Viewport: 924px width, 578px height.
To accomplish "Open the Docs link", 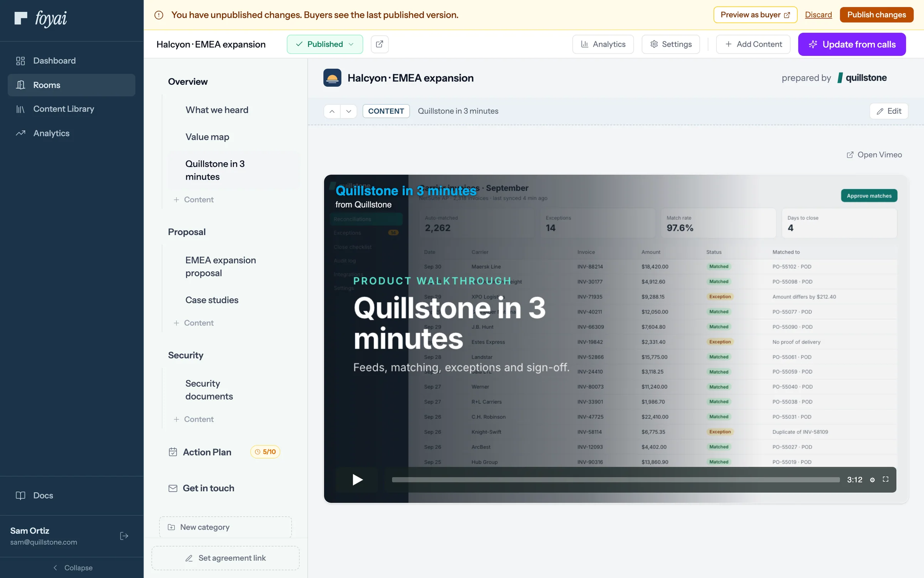I will (x=71, y=496).
